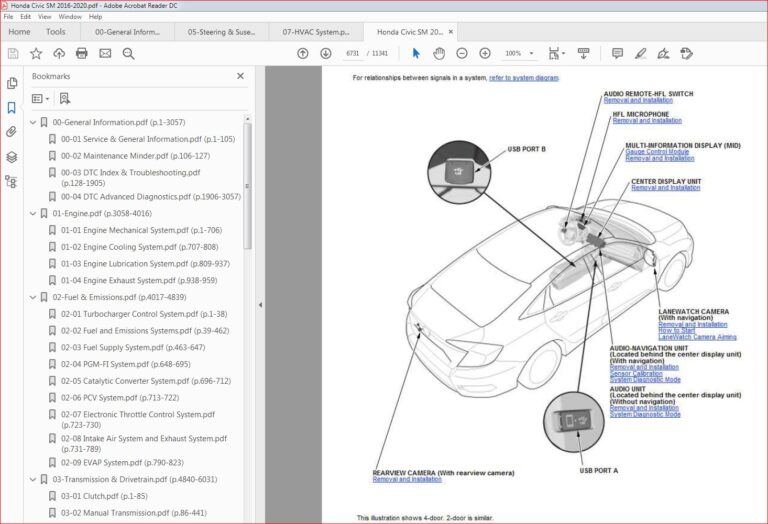Open the Attachments paperclip panel
This screenshot has width=768, height=524.
coord(12,132)
